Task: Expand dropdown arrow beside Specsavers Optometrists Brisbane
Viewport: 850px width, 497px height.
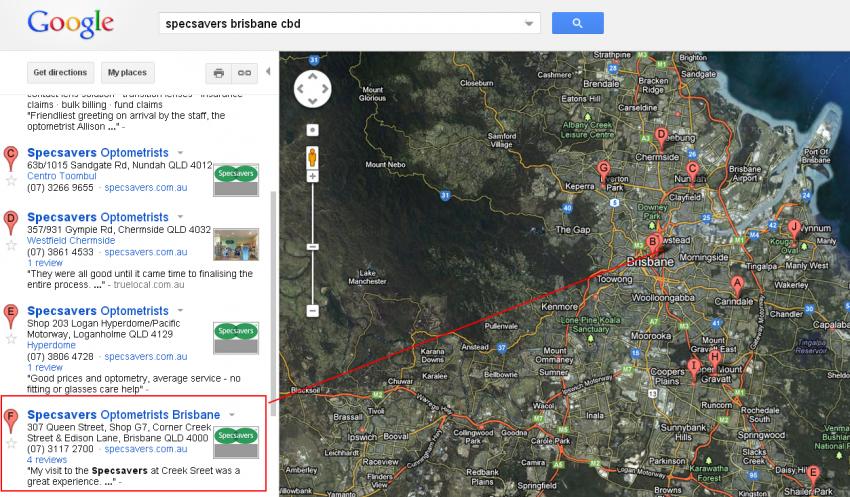Action: tap(232, 415)
